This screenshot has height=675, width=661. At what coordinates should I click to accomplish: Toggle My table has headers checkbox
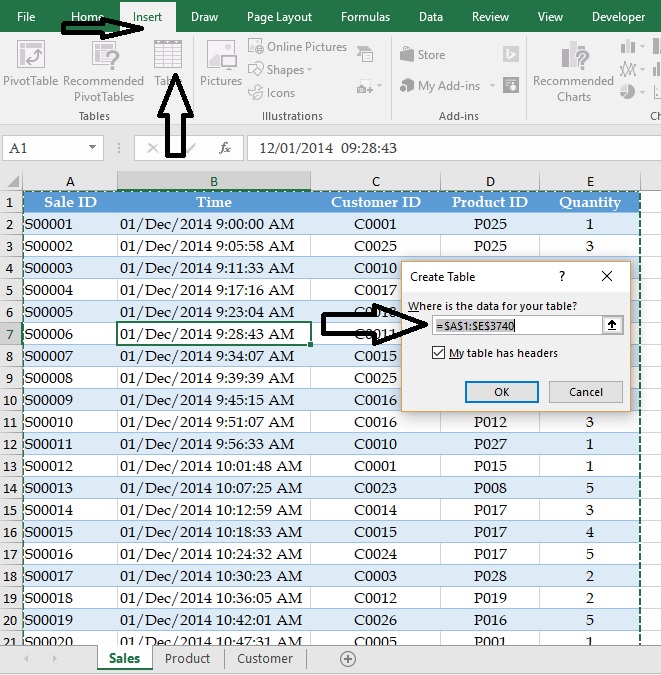coord(438,353)
